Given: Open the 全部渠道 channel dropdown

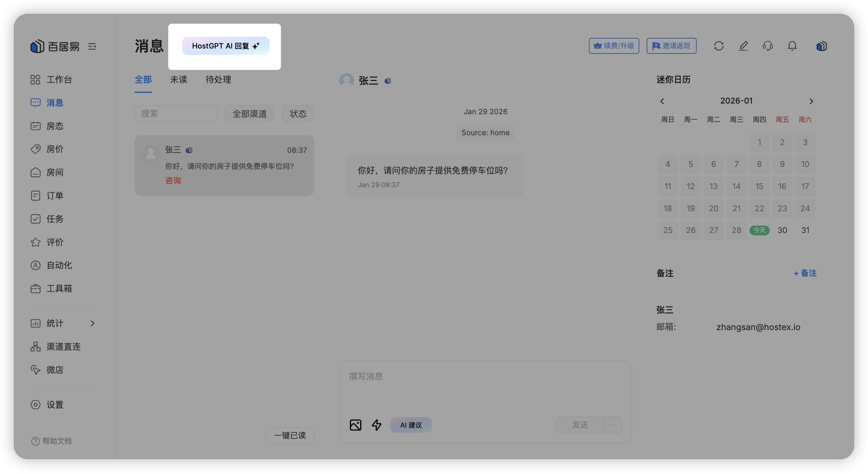Looking at the screenshot, I should point(249,114).
